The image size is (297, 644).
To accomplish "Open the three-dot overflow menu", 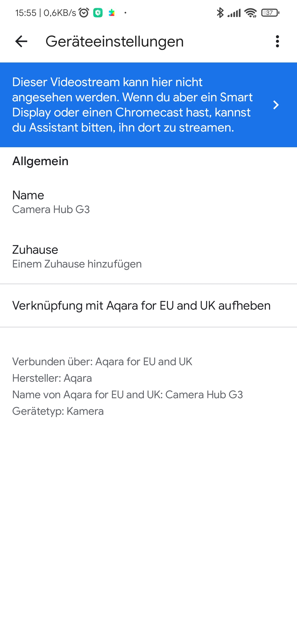I will pyautogui.click(x=277, y=42).
